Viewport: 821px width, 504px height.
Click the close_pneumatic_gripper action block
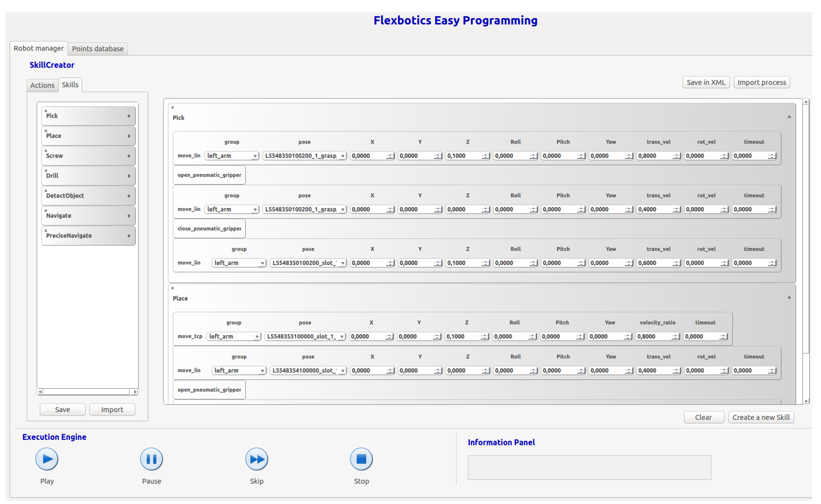[x=209, y=228]
